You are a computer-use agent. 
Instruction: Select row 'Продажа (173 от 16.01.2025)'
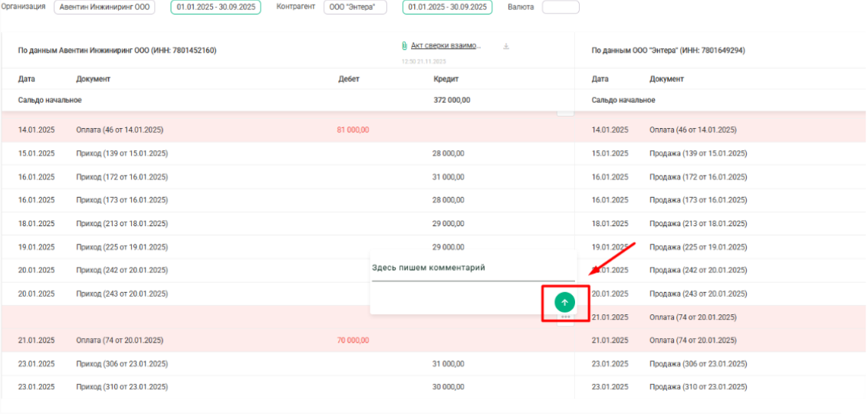coord(698,200)
